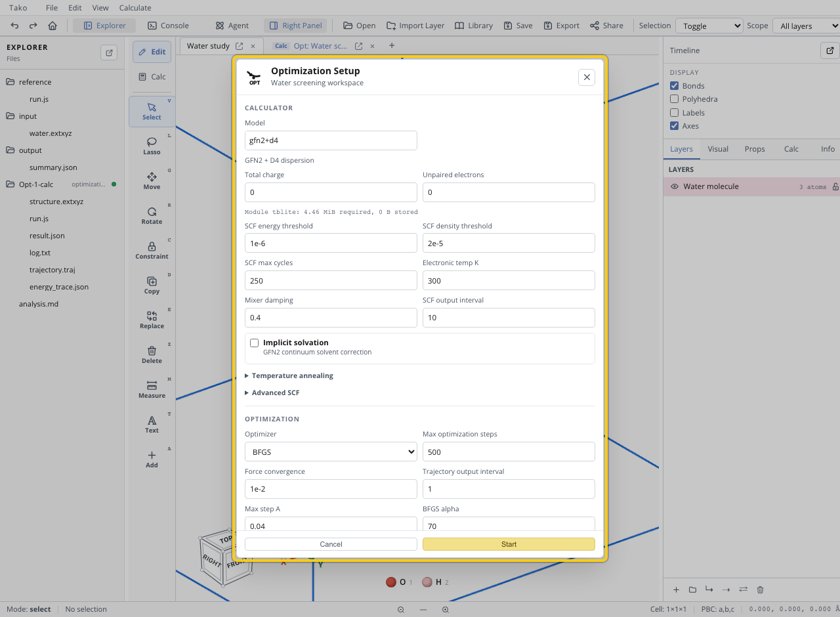Pop out the Explorer panel icon
The image size is (840, 617).
coord(109,53)
